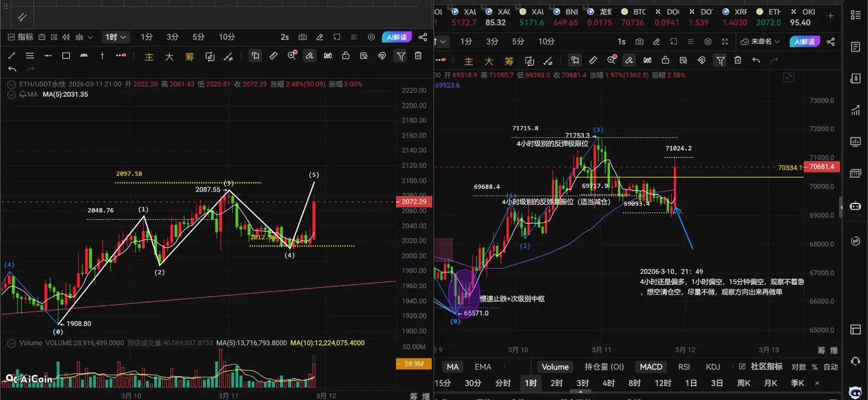Switch to the 30分 timeframe tab
This screenshot has width=868, height=400.
click(473, 383)
